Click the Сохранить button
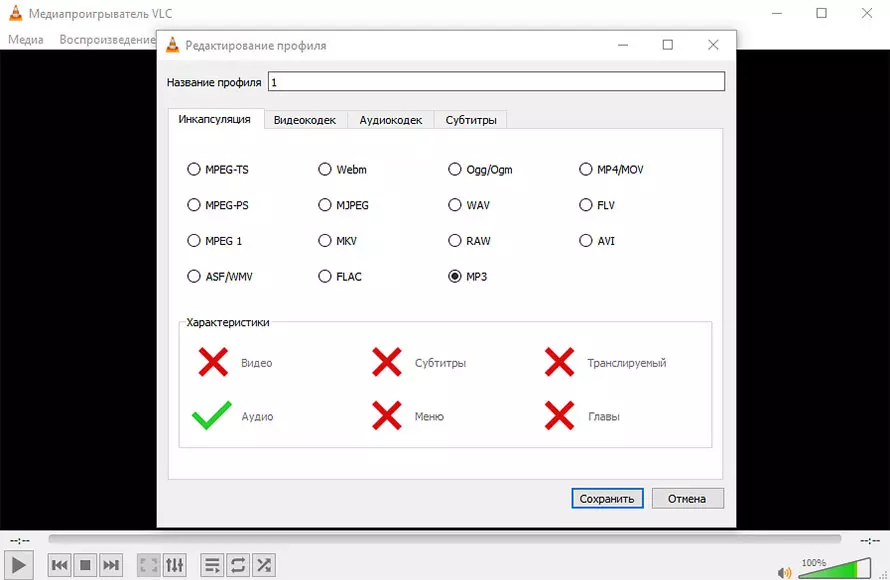 [x=607, y=498]
